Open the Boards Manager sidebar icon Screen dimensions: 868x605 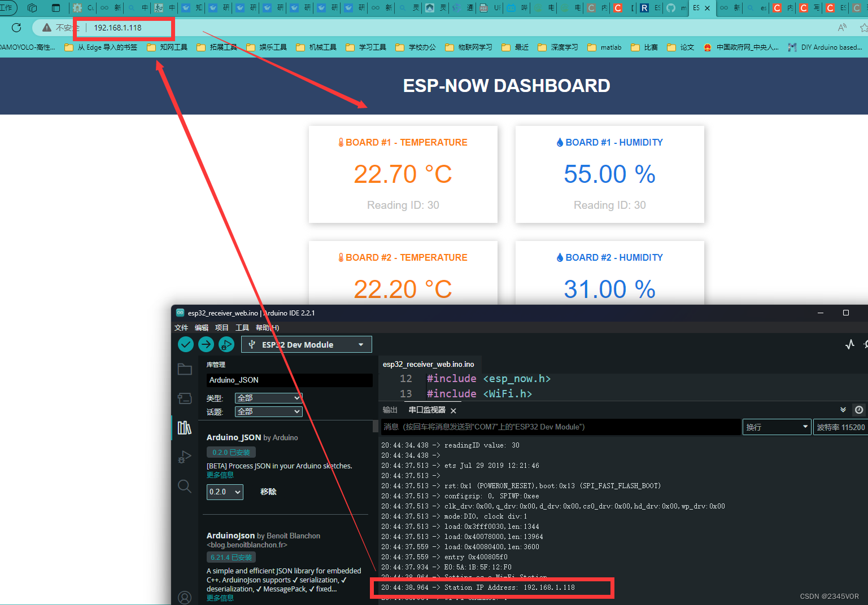[185, 398]
